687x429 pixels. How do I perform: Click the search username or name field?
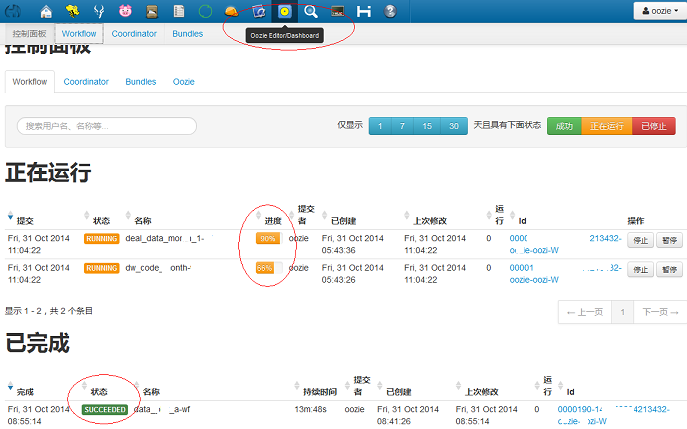tap(107, 126)
